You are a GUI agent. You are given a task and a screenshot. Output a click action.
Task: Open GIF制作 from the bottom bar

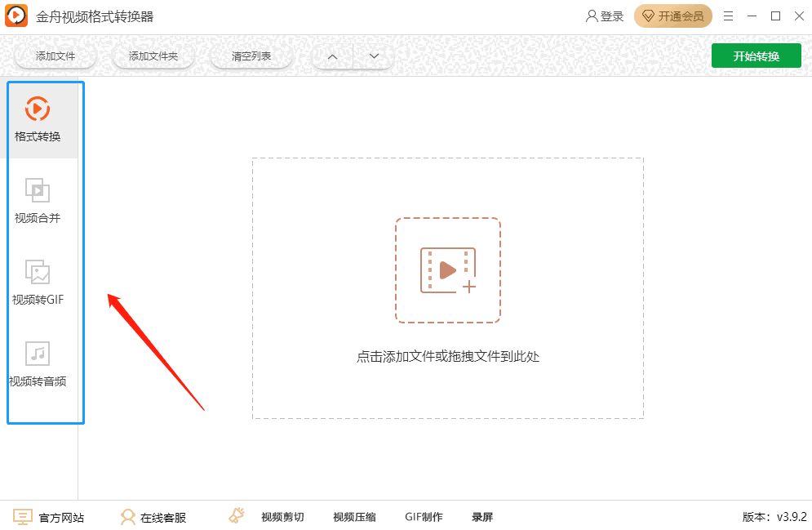pos(423,516)
